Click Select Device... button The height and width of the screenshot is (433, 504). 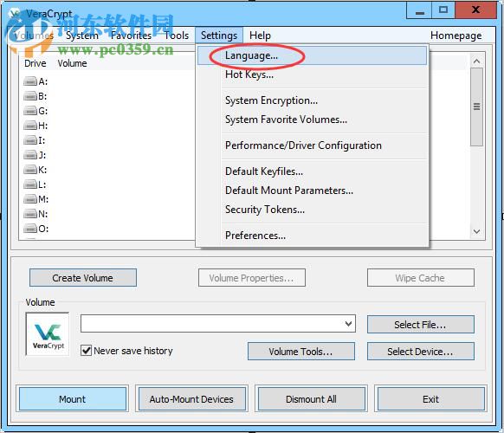[420, 352]
